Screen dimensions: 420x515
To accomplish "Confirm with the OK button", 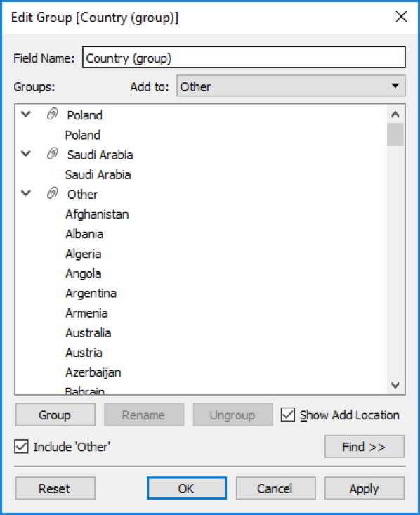I will (187, 488).
